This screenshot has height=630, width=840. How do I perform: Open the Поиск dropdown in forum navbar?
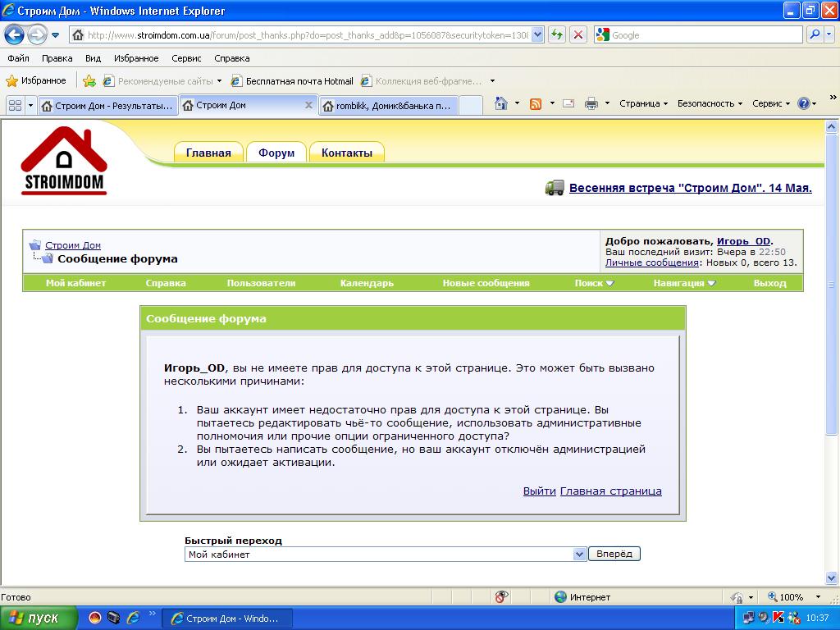(594, 283)
